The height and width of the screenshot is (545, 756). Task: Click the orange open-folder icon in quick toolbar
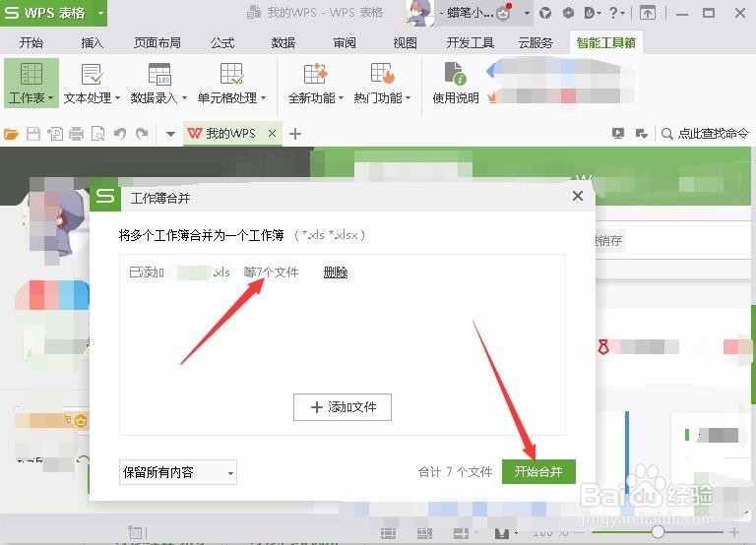pyautogui.click(x=11, y=134)
